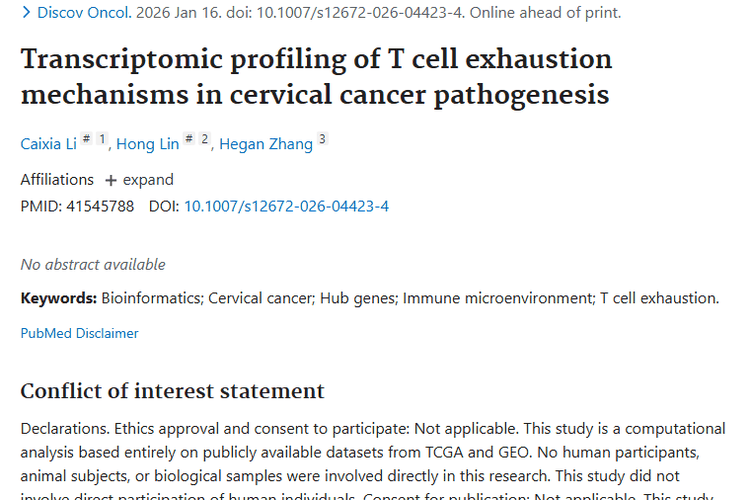The height and width of the screenshot is (500, 750).
Task: Expand the Affiliations section
Action: click(x=147, y=180)
